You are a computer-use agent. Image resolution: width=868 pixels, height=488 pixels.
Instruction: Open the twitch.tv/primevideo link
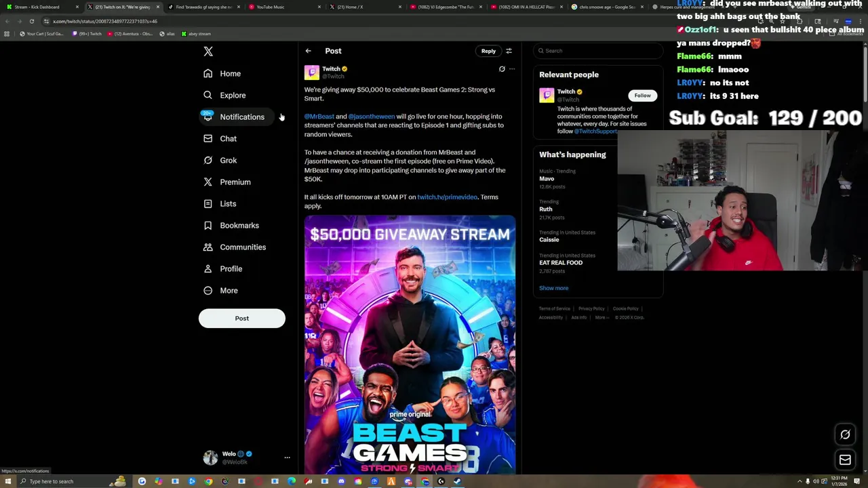[x=447, y=197]
